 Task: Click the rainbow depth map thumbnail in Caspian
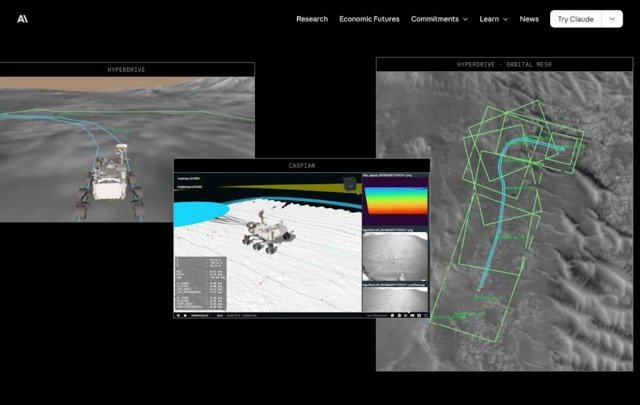[394, 205]
